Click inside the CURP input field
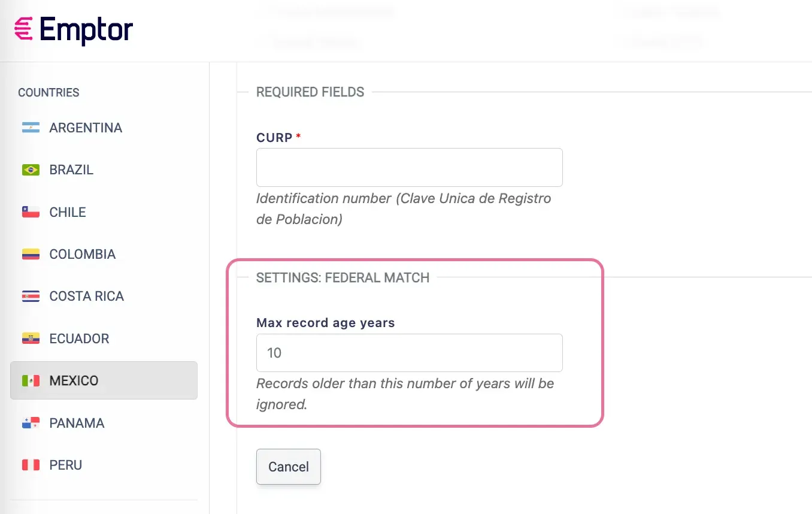 (409, 167)
